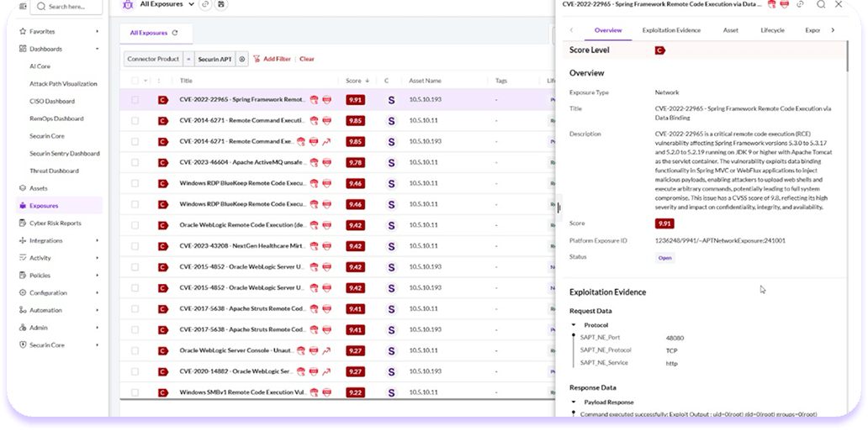868x431 pixels.
Task: Click the refresh icon on All Exposures tab
Action: 175,34
